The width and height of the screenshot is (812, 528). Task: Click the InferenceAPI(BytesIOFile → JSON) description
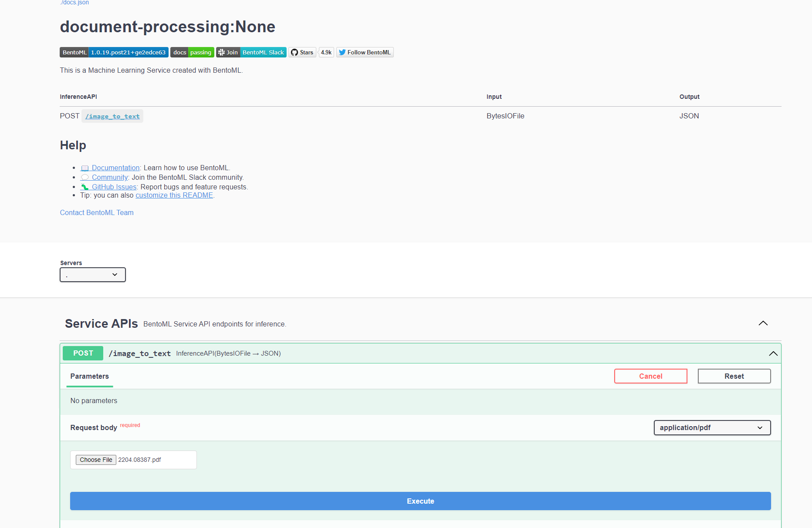tap(228, 353)
